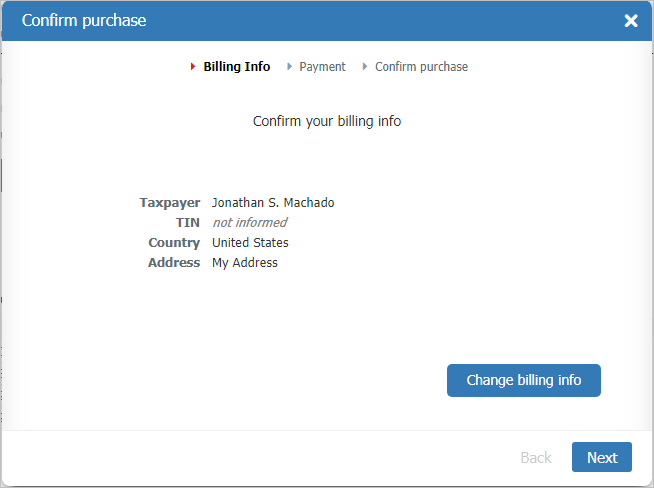Click the Country field label
The image size is (654, 488).
174,243
